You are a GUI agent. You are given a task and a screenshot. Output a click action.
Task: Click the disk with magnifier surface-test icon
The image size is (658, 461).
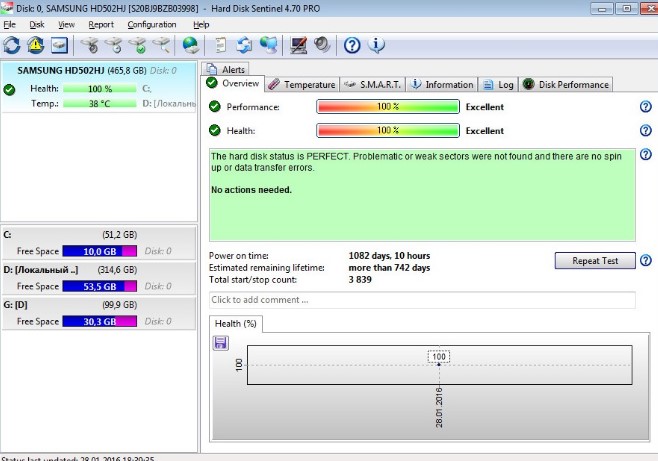click(x=162, y=45)
